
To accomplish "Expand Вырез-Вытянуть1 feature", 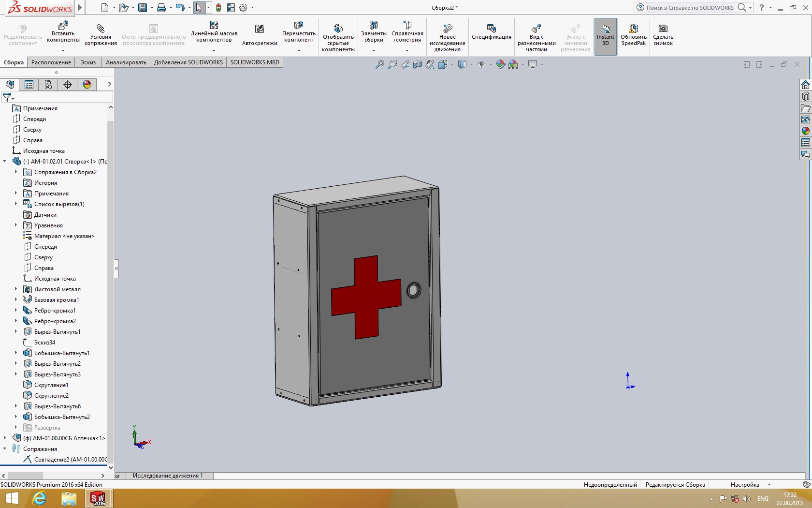I will tap(15, 331).
